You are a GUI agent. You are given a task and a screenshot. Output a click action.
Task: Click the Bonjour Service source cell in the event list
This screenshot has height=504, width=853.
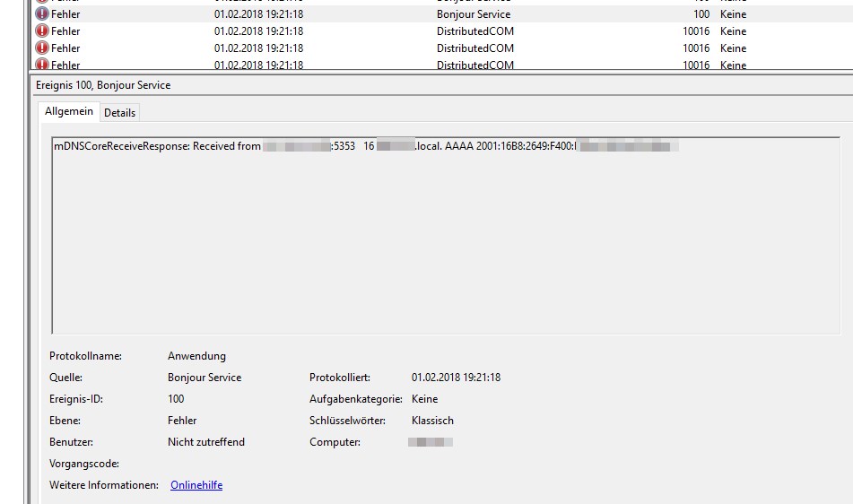(x=474, y=14)
